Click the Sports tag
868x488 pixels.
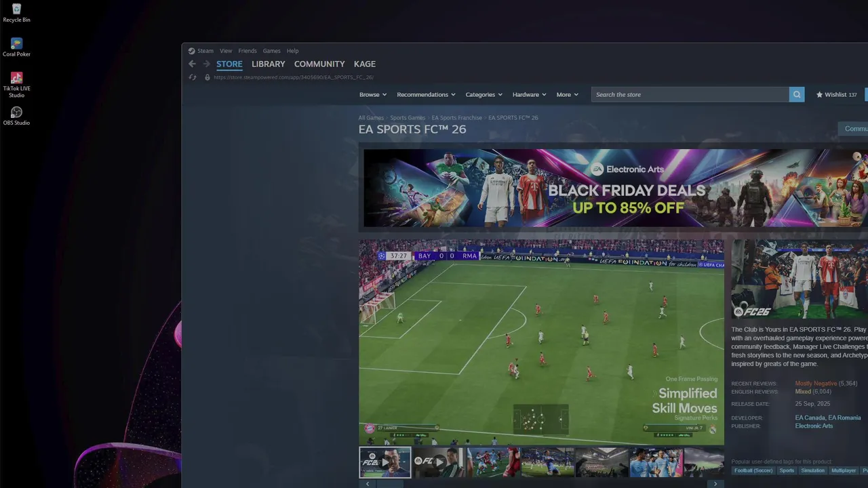[x=787, y=470]
